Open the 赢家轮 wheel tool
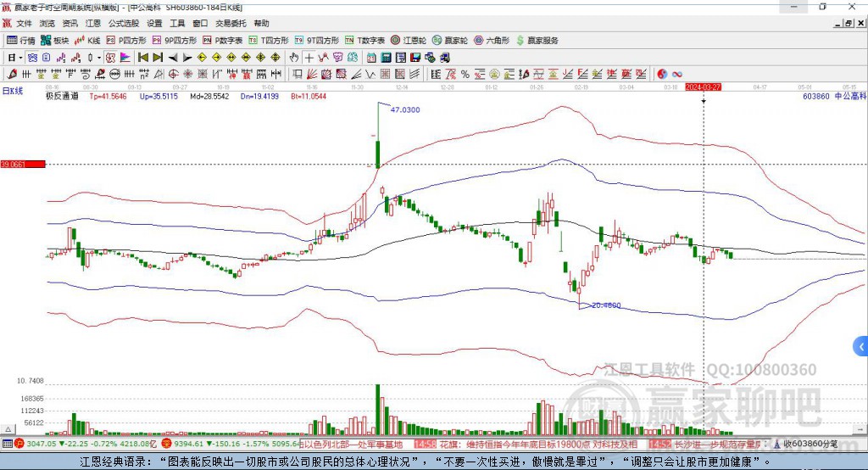Viewport: 868px width, 470px height. pos(450,41)
